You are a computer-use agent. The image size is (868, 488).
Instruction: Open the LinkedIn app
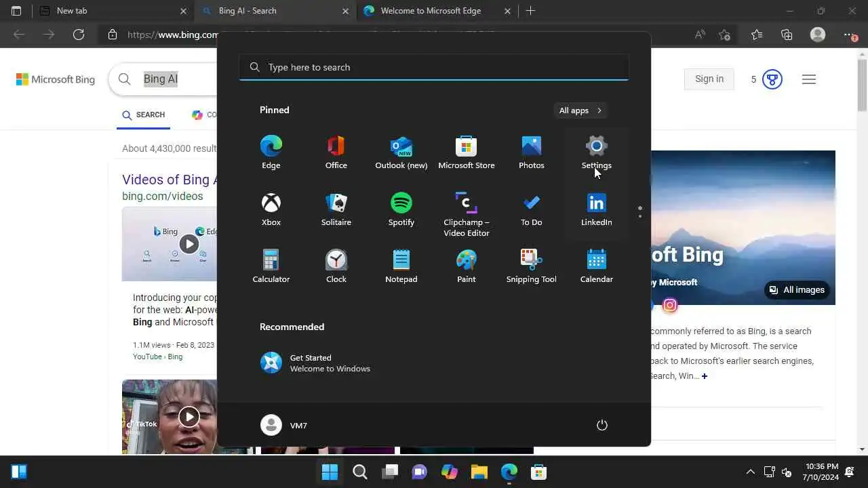pos(596,209)
